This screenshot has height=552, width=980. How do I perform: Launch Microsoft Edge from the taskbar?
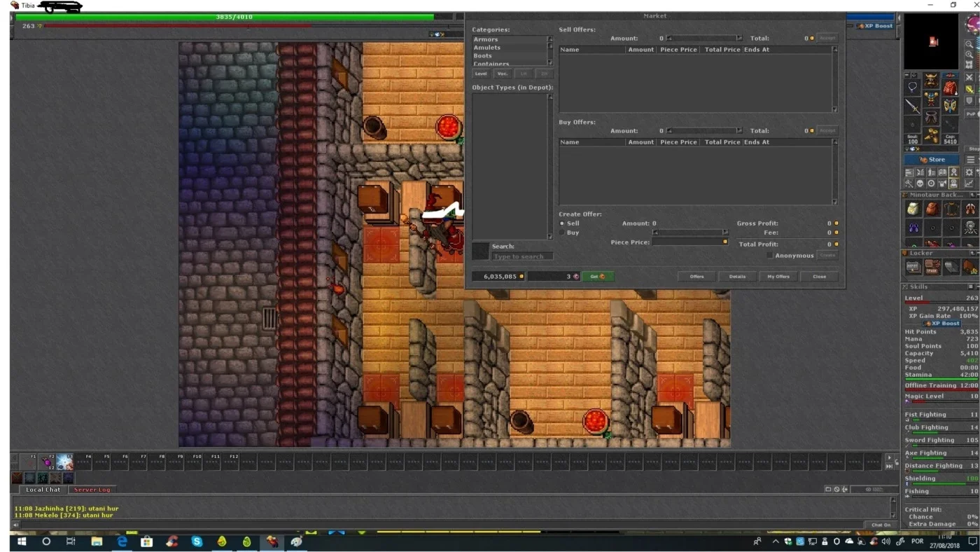[122, 541]
